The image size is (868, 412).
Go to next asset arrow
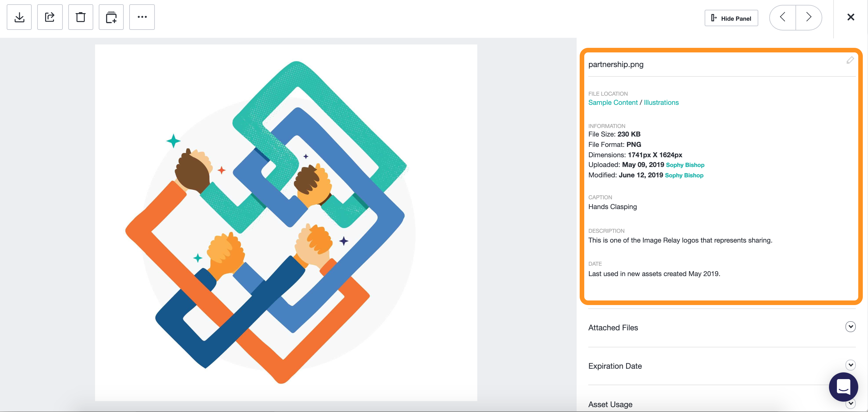point(809,17)
